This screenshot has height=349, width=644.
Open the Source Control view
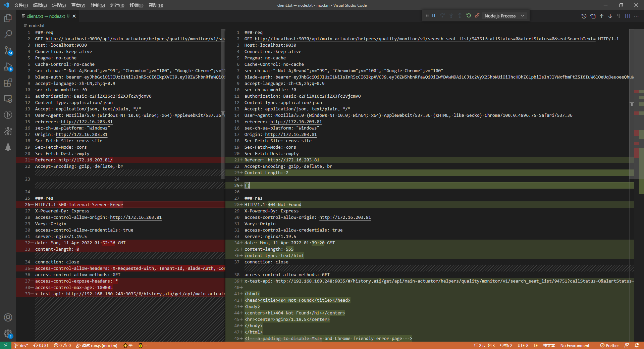click(x=8, y=50)
